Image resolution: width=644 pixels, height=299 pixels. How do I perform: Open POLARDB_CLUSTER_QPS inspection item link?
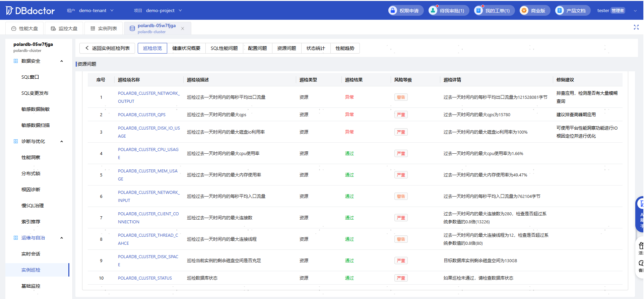point(142,115)
